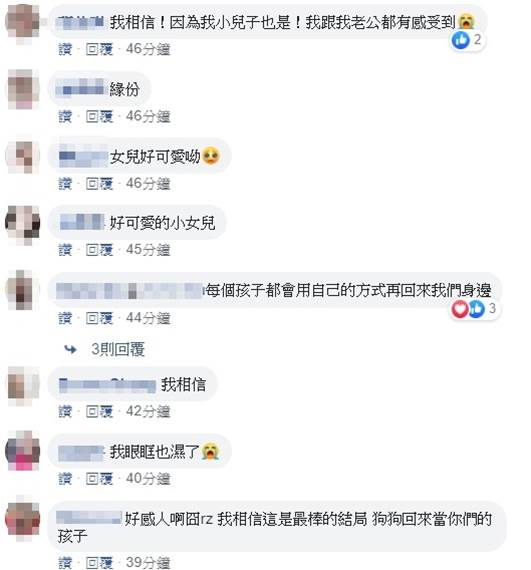Image resolution: width=531 pixels, height=570 pixels.
Task: Click the reply arrow icon beside 3則回覆
Action: click(x=71, y=350)
